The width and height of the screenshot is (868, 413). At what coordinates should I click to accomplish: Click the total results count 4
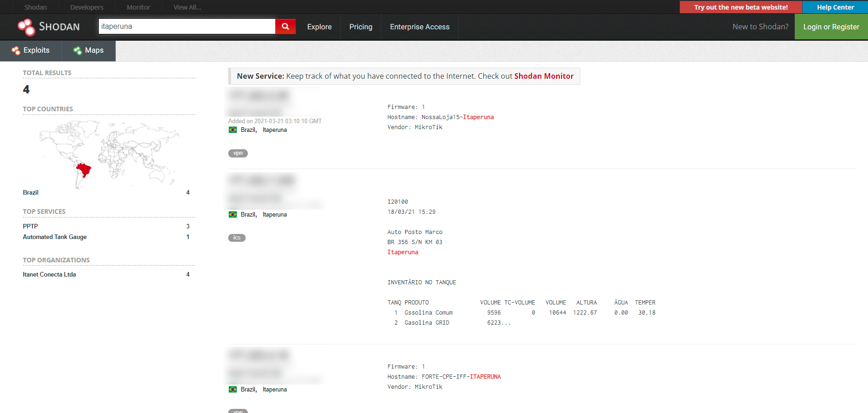click(x=26, y=90)
